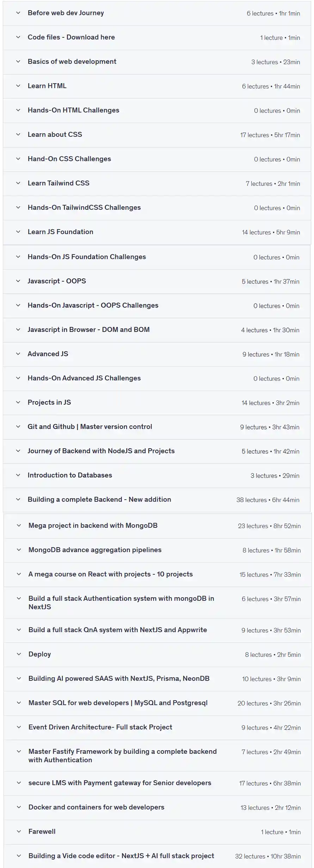The image size is (314, 868).
Task: Open Code files - Download here section
Action: (x=71, y=37)
